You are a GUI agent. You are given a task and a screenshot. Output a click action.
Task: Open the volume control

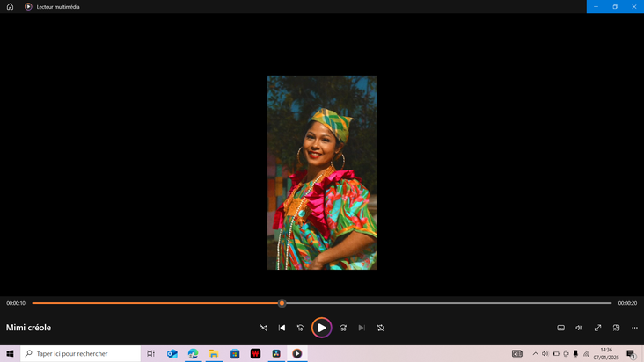[579, 328]
